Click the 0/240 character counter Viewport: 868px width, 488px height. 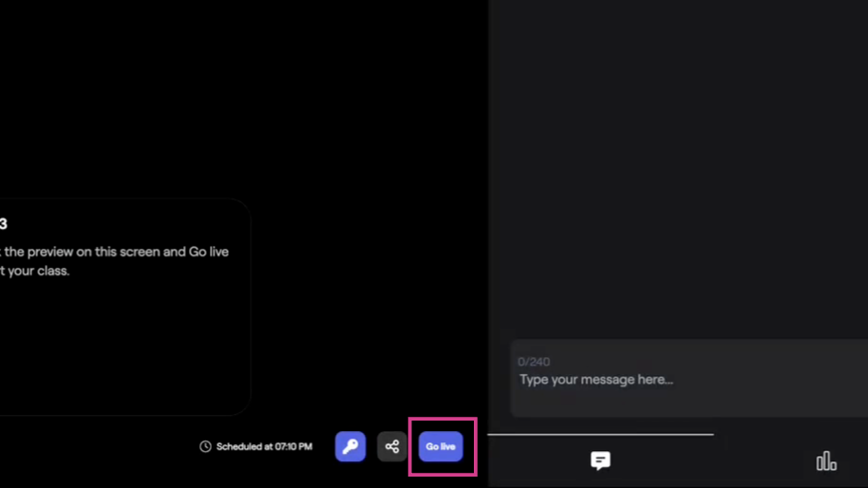(534, 362)
